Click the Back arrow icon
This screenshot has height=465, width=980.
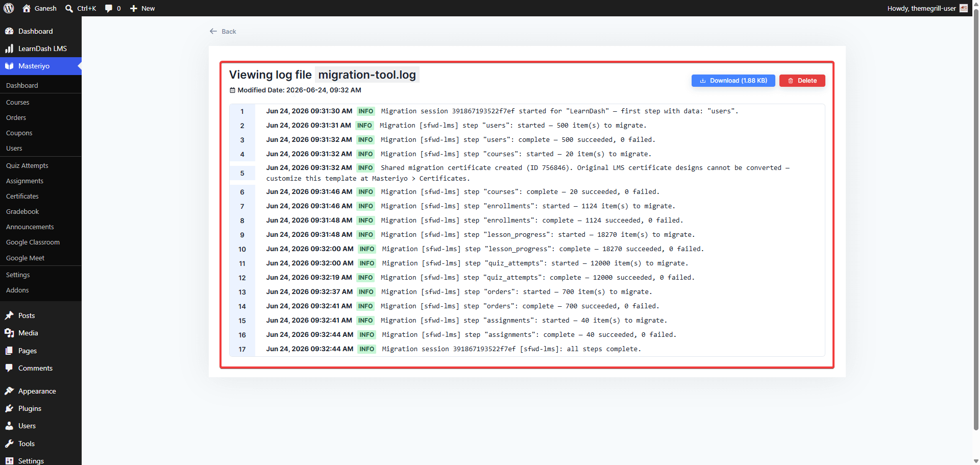[x=213, y=31]
